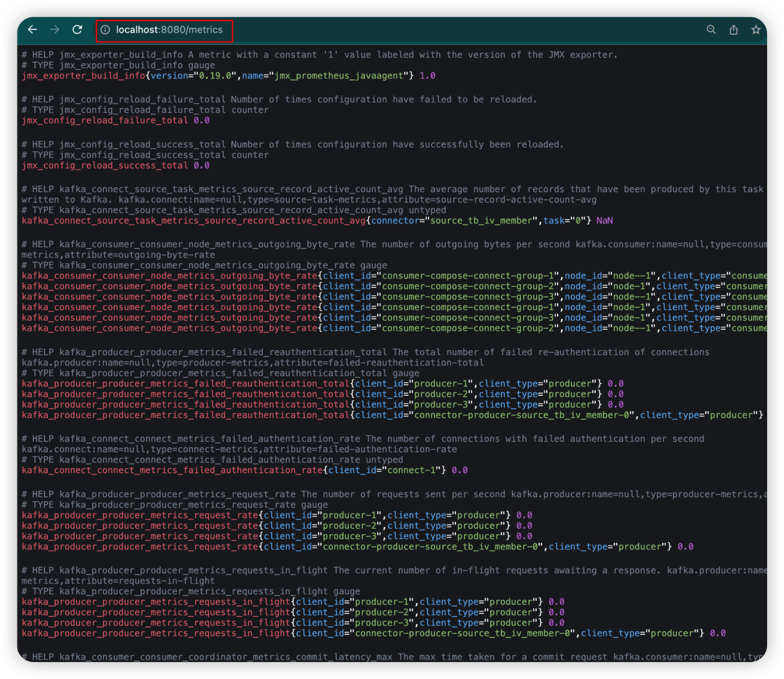Click the jmx_config_reload_failure_total 0.0 line
Viewport: 784px width, 679px height.
[115, 120]
